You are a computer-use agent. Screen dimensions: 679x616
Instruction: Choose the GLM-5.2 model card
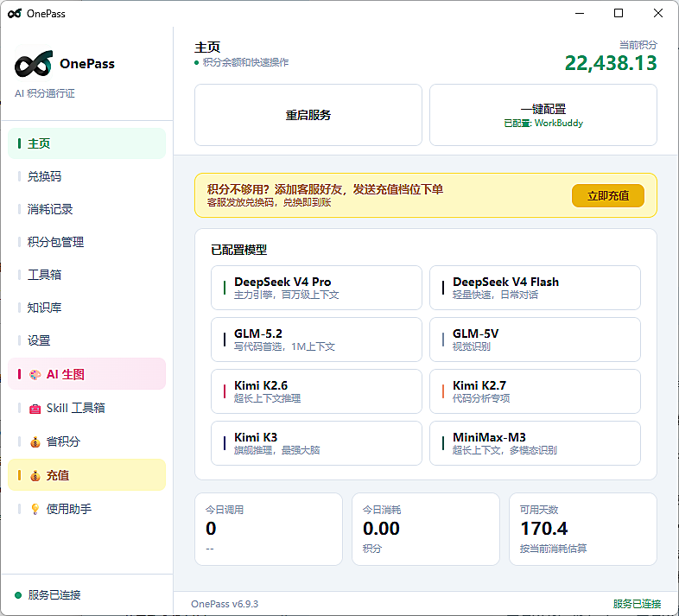point(316,340)
